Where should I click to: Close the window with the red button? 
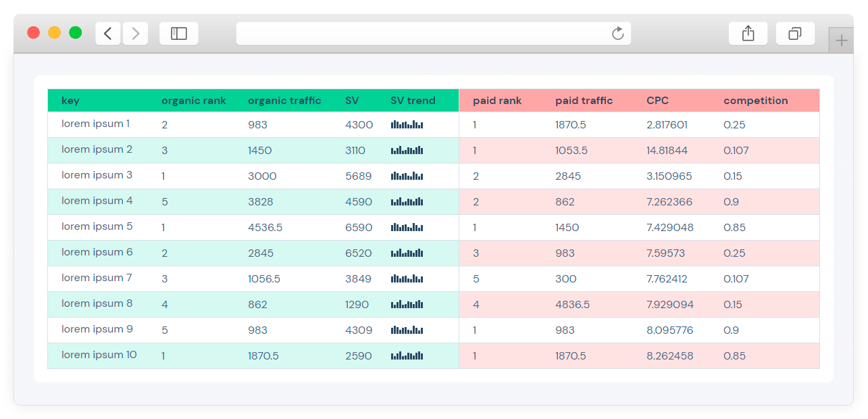(x=34, y=32)
